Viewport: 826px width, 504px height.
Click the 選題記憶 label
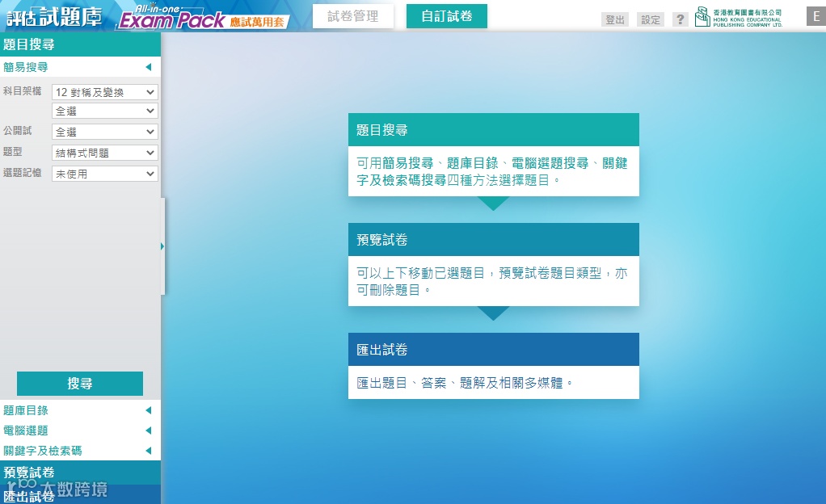22,173
